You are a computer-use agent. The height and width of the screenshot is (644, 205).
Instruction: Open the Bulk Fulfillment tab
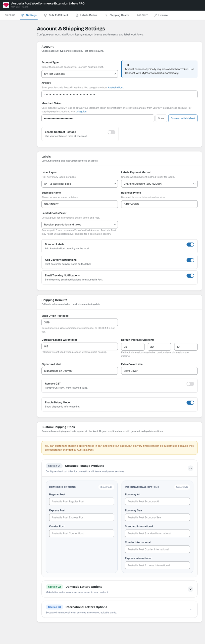[56, 15]
